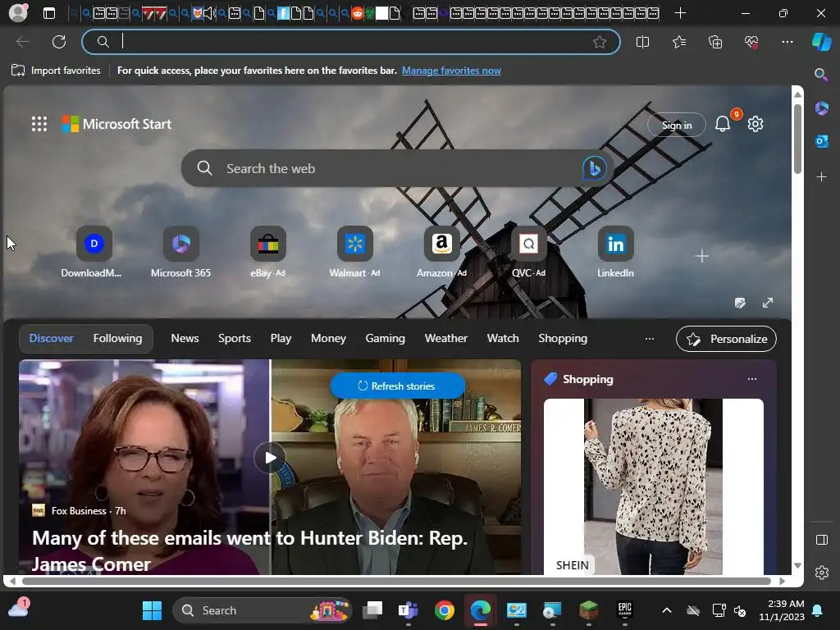The height and width of the screenshot is (630, 840).
Task: Select the Discover feed tab
Action: 52,338
